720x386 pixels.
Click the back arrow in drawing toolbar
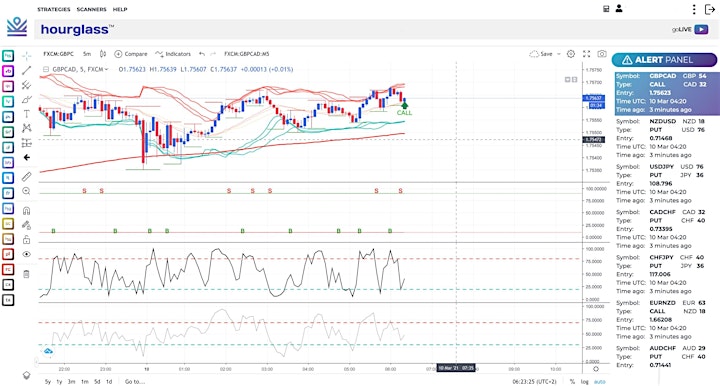click(x=27, y=157)
